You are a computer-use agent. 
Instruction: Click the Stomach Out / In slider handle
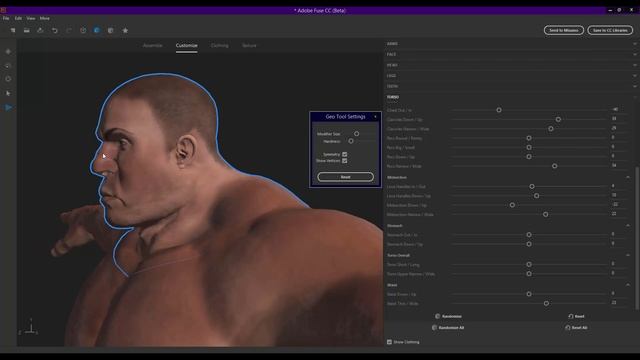pos(529,235)
